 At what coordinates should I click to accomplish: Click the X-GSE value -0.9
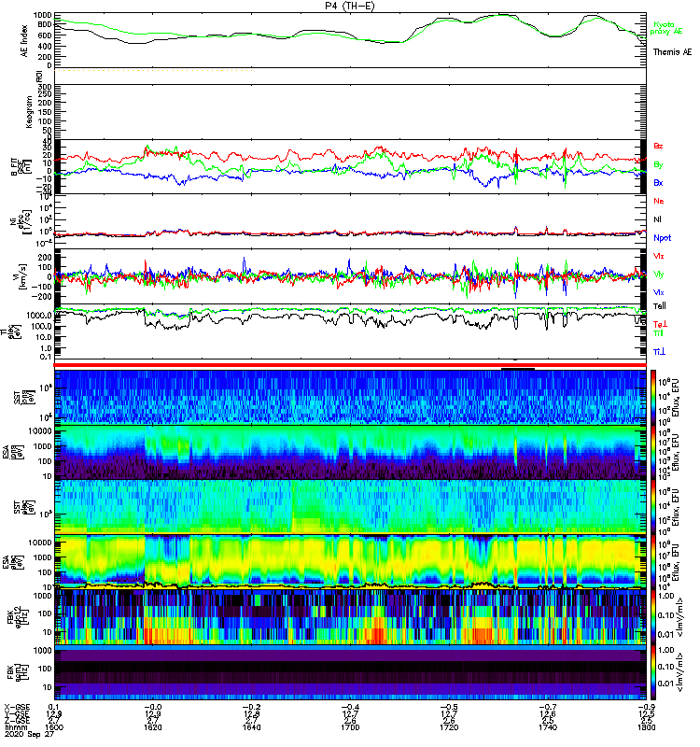pos(646,707)
